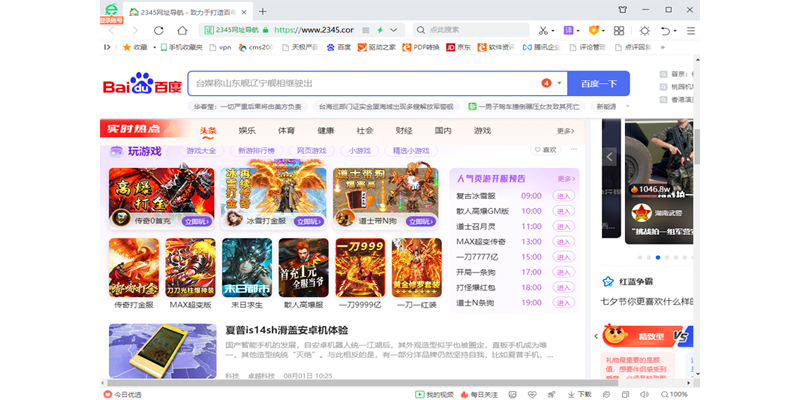Click carousel previous arrow on video panel
The height and width of the screenshot is (400, 800).
pyautogui.click(x=609, y=157)
